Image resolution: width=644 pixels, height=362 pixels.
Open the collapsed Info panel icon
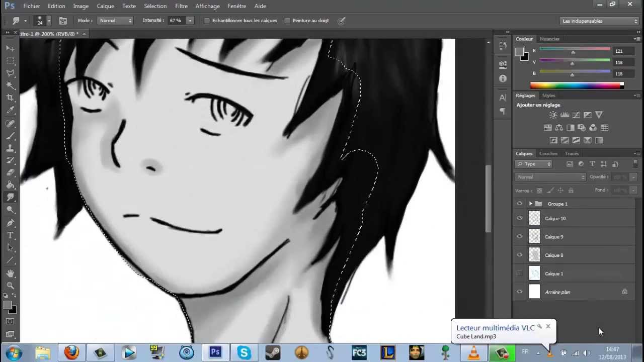503,79
